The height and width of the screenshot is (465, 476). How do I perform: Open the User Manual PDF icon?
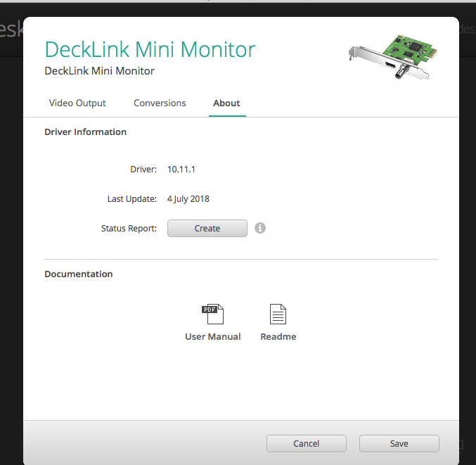(x=213, y=314)
